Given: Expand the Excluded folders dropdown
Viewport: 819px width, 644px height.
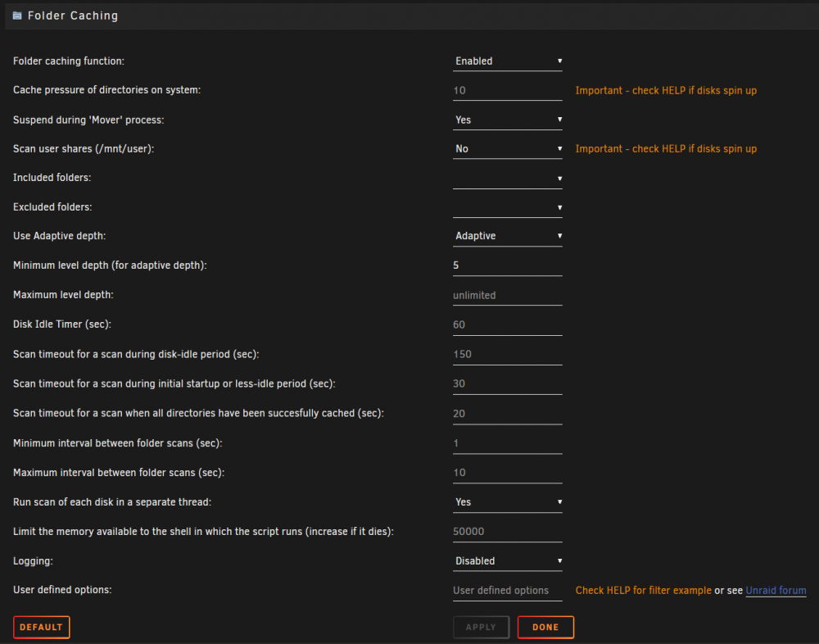Looking at the screenshot, I should pyautogui.click(x=507, y=207).
